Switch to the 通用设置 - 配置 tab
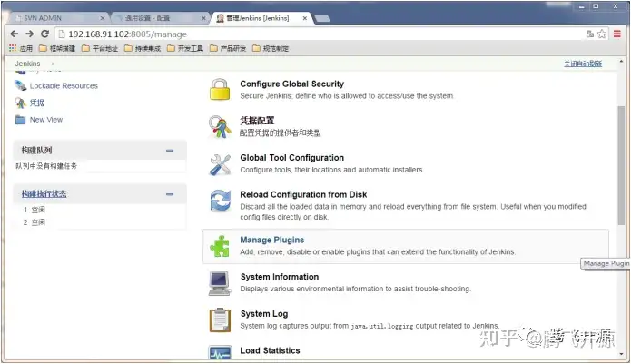This screenshot has width=631, height=364. [x=159, y=18]
